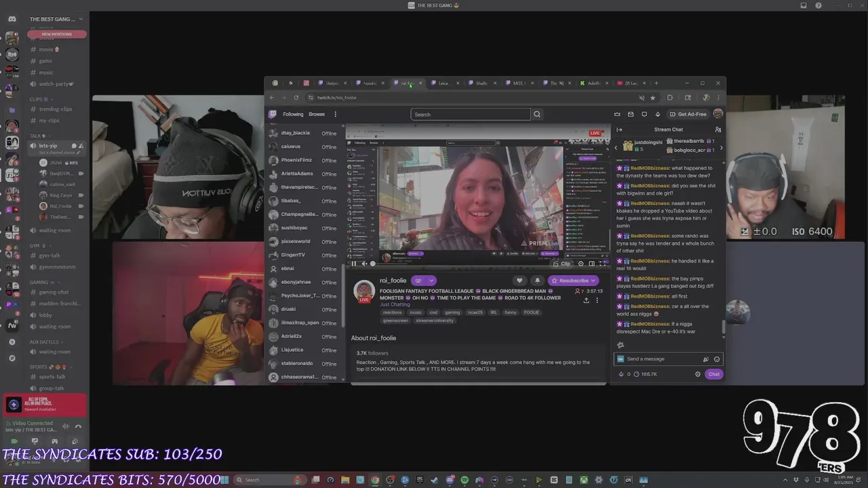The image size is (868, 488).
Task: Click NEW MENTIONS pill in Discord
Action: [57, 34]
